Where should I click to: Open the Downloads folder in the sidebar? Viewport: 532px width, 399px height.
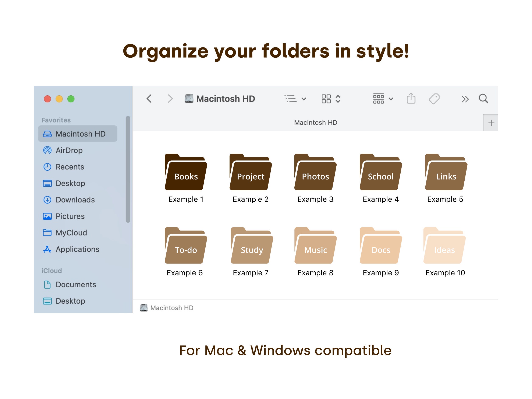click(x=75, y=200)
